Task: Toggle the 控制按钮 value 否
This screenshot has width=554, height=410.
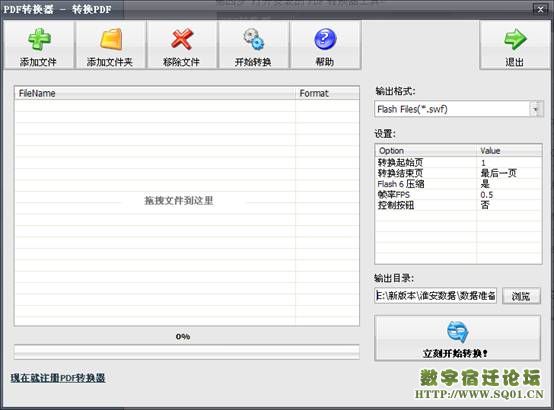Action: (485, 205)
